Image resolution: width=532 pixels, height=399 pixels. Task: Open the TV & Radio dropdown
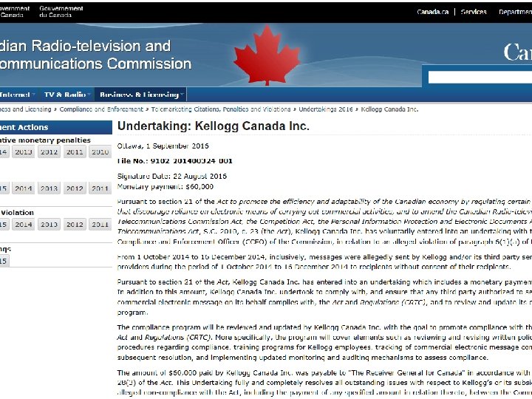click(x=67, y=95)
